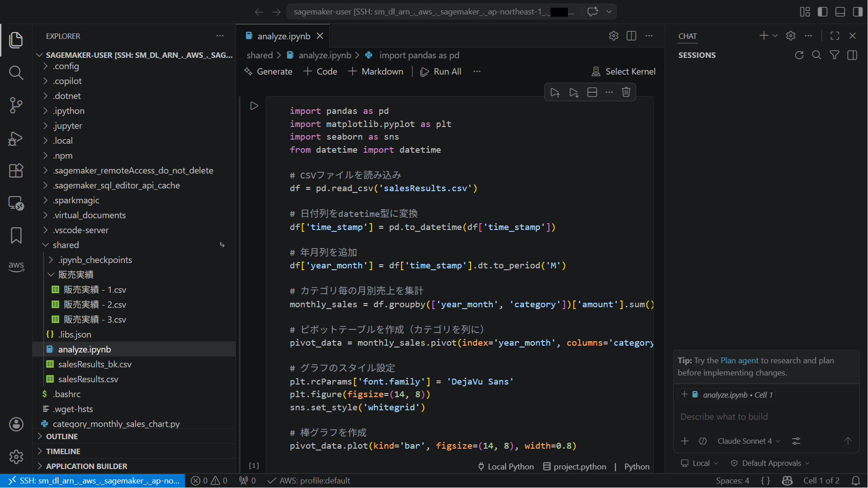868x488 pixels.
Task: Open the Customize Layout button
Action: pos(805,12)
